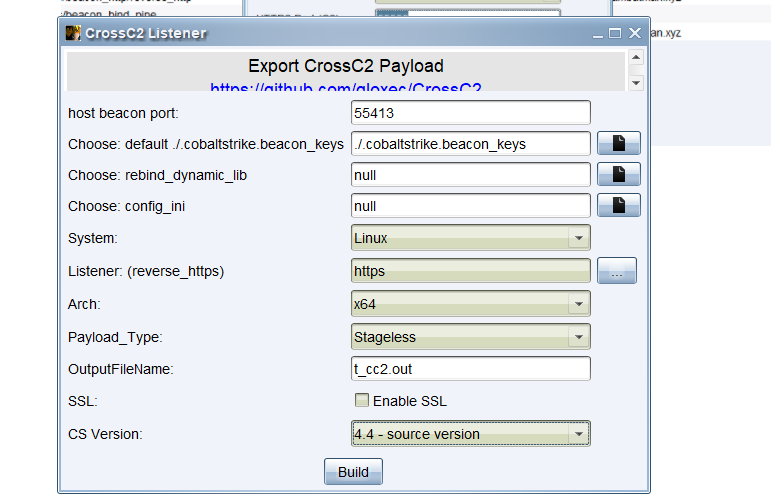Viewport: 771px width, 501px height.
Task: Click the OutputFileName field t_cc2.out
Action: [471, 369]
